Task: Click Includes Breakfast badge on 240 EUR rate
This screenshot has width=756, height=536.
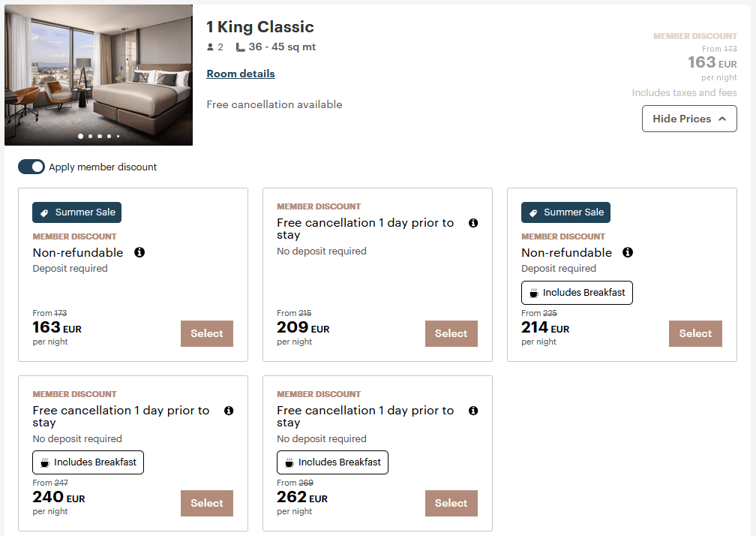Action: tap(88, 462)
